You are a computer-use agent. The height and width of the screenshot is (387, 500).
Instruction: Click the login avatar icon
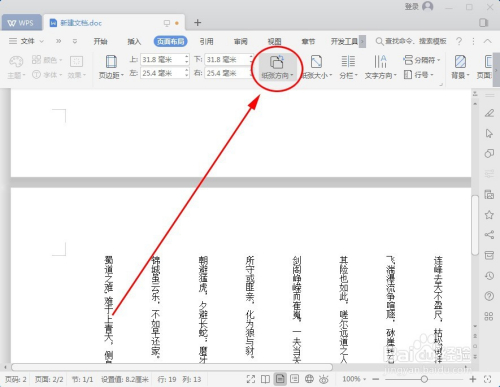pyautogui.click(x=428, y=6)
